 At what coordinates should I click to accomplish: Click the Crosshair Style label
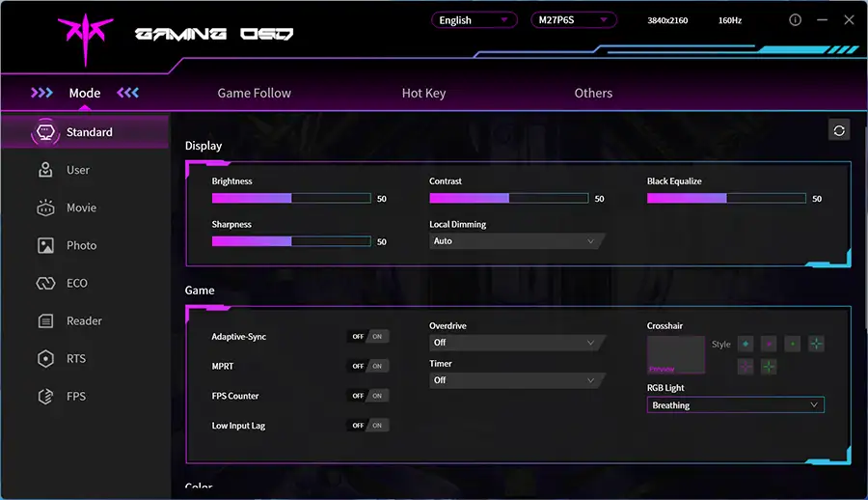coord(720,345)
